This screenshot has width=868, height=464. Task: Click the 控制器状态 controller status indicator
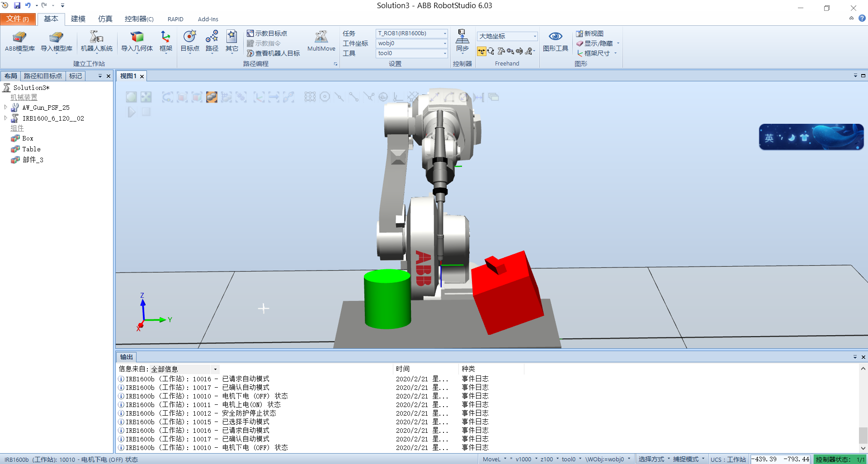coord(840,459)
